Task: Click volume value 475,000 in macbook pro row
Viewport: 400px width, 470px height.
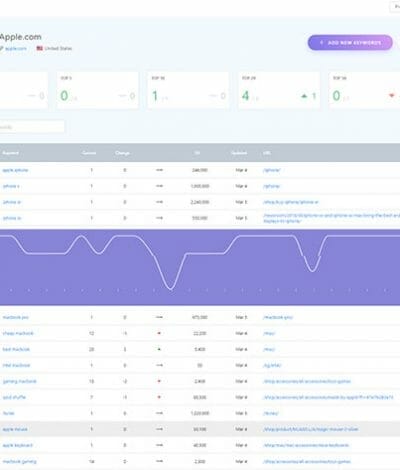Action: tap(200, 317)
